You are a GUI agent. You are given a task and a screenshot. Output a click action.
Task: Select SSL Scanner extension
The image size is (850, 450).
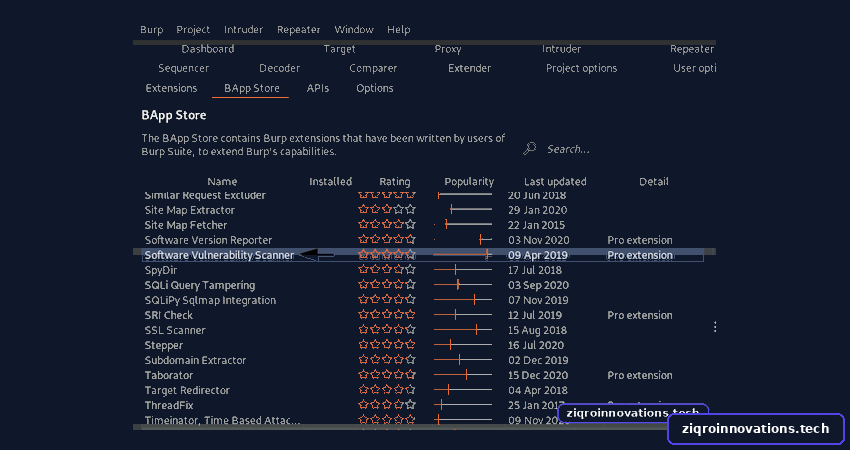point(423,330)
